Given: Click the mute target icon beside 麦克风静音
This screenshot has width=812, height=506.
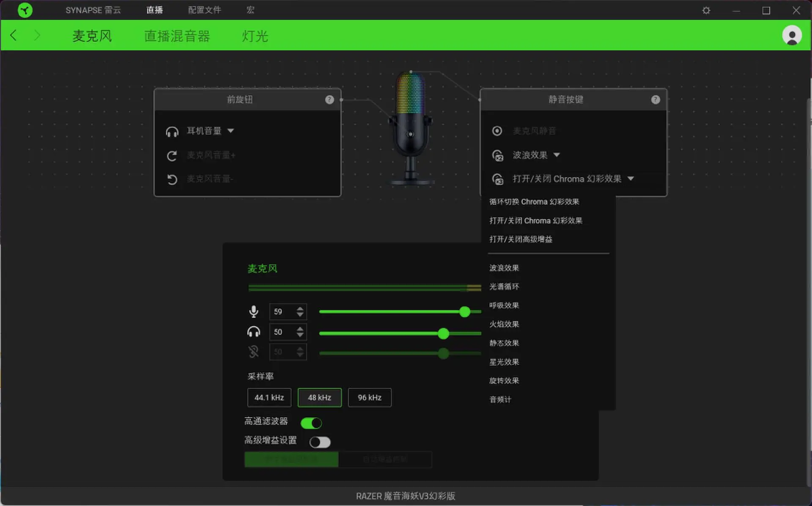Looking at the screenshot, I should 497,131.
